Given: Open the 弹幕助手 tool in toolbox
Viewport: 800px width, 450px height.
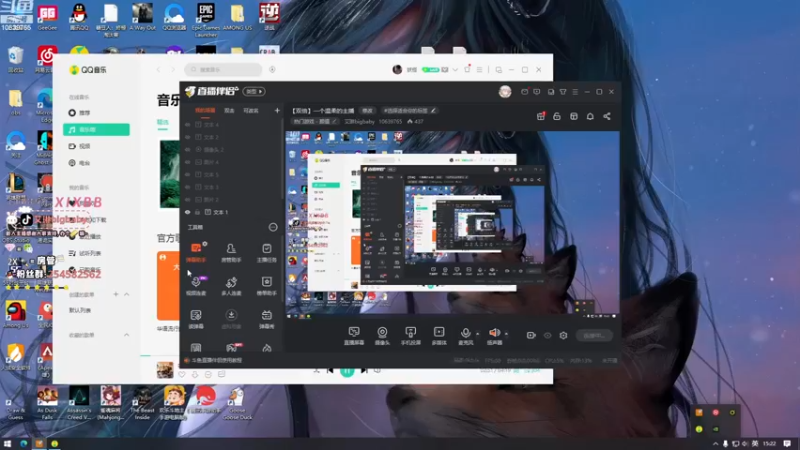Looking at the screenshot, I should (196, 252).
